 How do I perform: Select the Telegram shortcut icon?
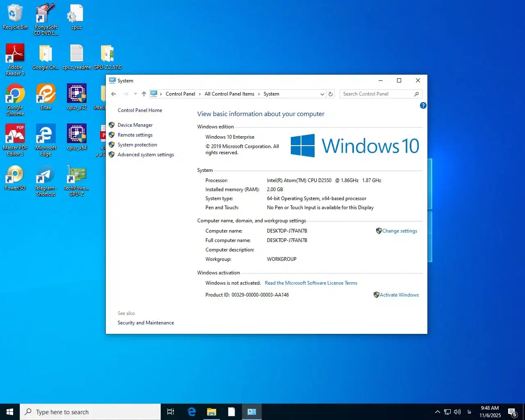coord(46,181)
